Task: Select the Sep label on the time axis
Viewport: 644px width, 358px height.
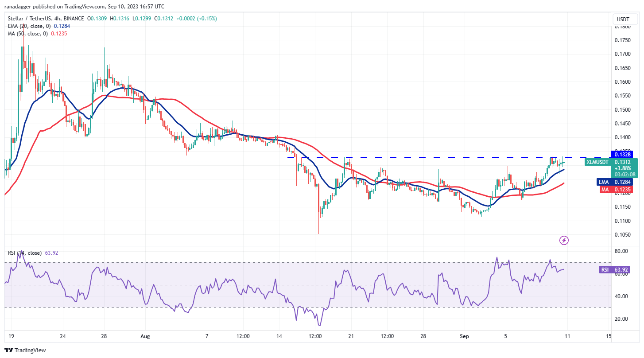Action: pyautogui.click(x=464, y=336)
